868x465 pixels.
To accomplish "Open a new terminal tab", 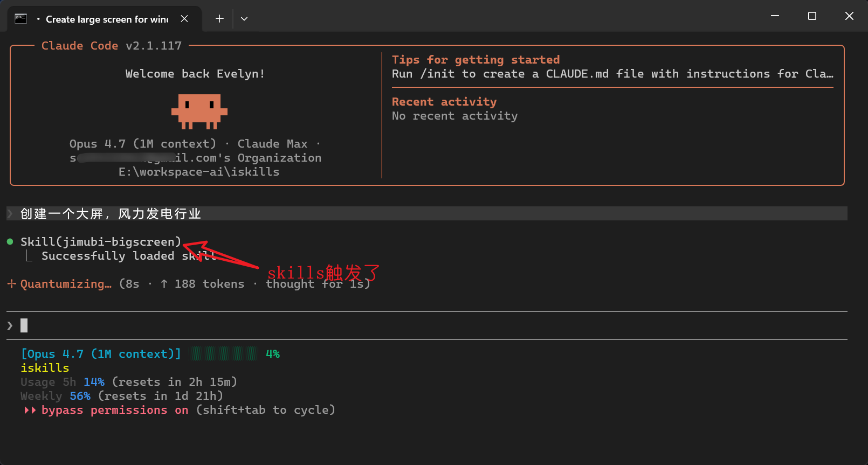I will coord(219,19).
